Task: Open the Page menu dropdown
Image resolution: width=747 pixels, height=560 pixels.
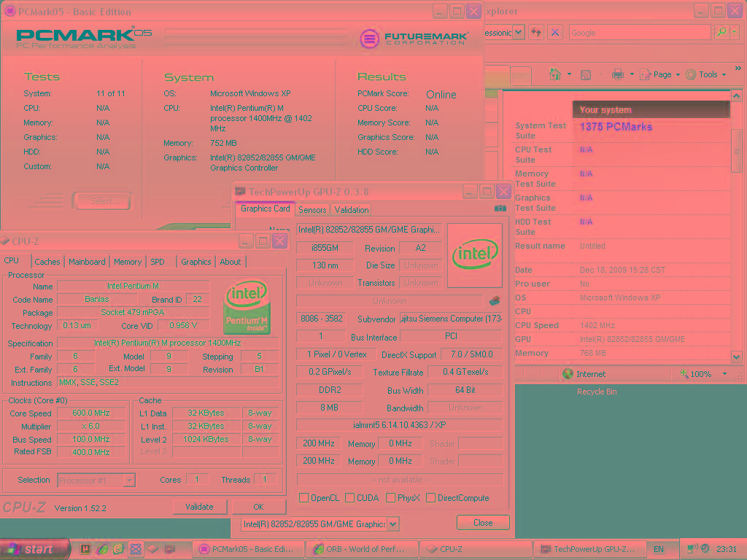Action: (x=660, y=74)
